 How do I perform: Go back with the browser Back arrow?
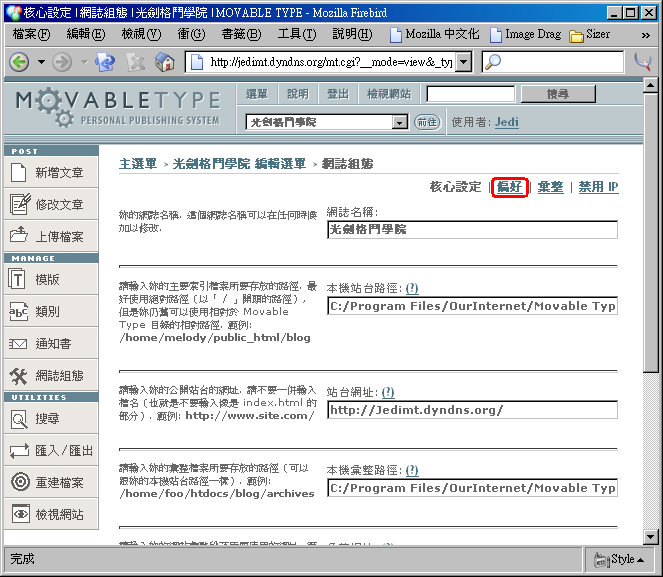[19, 63]
